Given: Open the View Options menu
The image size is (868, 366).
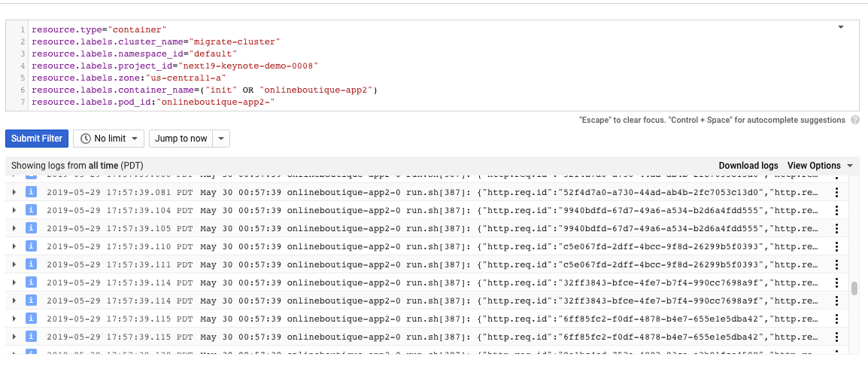Looking at the screenshot, I should [x=820, y=166].
